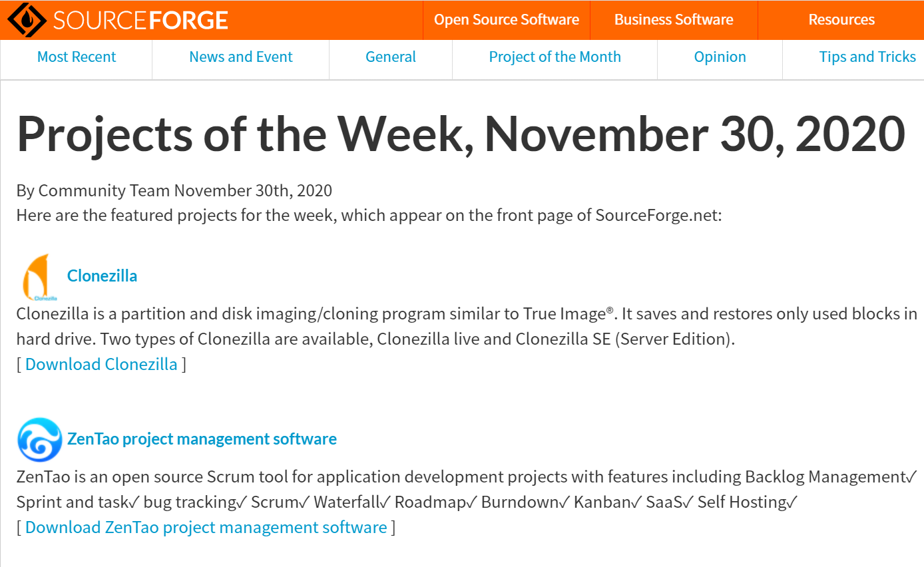Viewport: 924px width, 567px height.
Task: Click the Community Team author byline
Action: 104,190
